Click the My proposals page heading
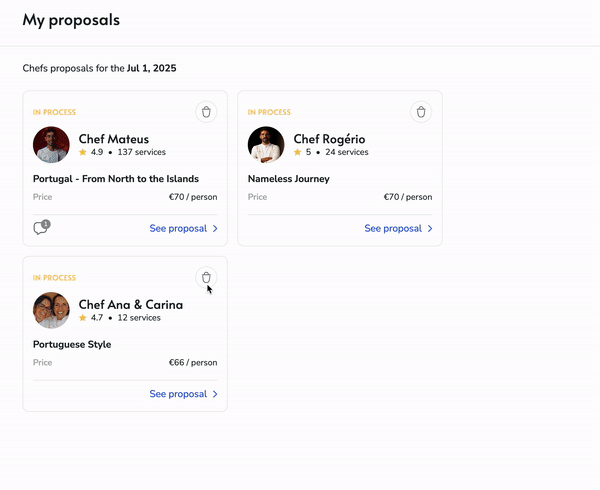The image size is (600, 490). [x=70, y=20]
